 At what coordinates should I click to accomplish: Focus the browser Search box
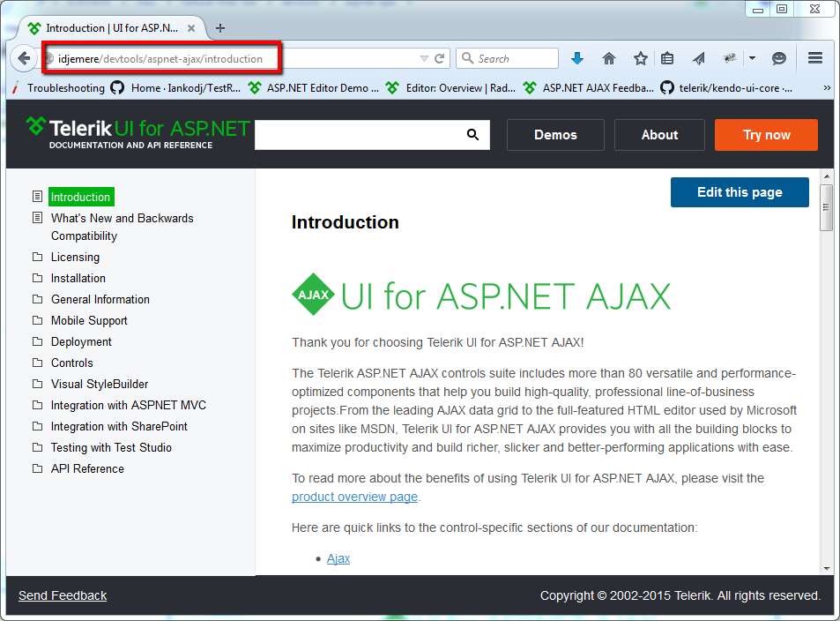click(x=508, y=58)
